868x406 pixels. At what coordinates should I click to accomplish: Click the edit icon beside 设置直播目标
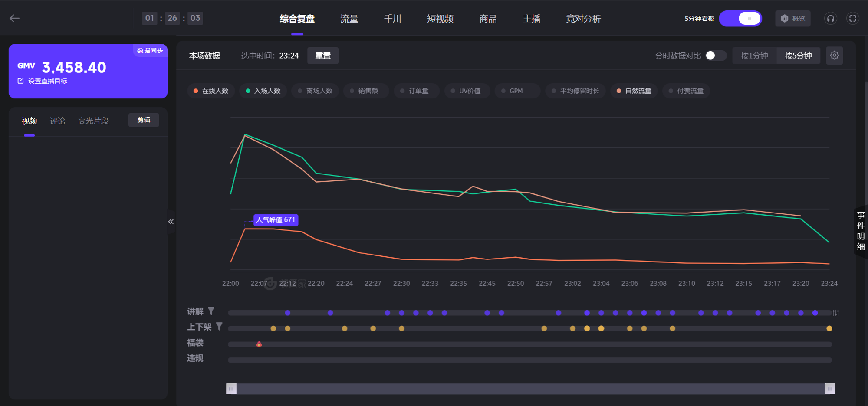20,81
